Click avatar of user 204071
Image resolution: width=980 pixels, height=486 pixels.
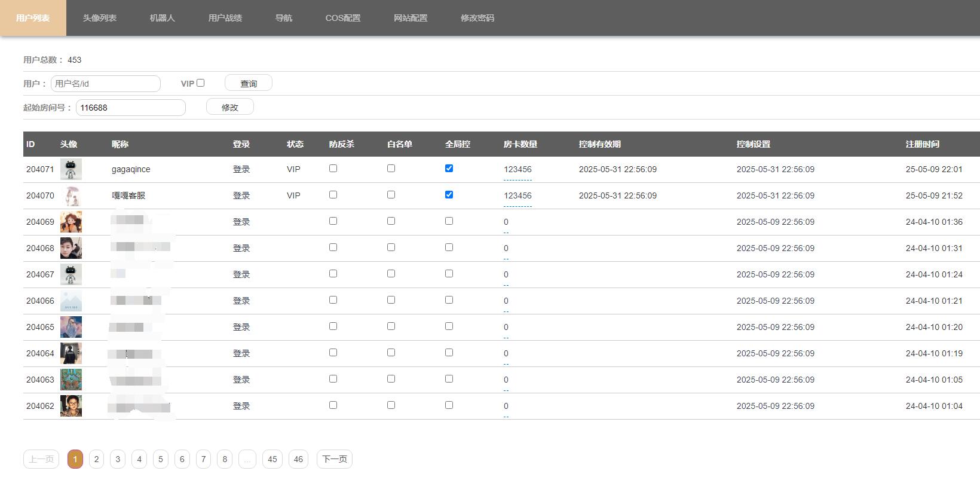click(x=71, y=169)
